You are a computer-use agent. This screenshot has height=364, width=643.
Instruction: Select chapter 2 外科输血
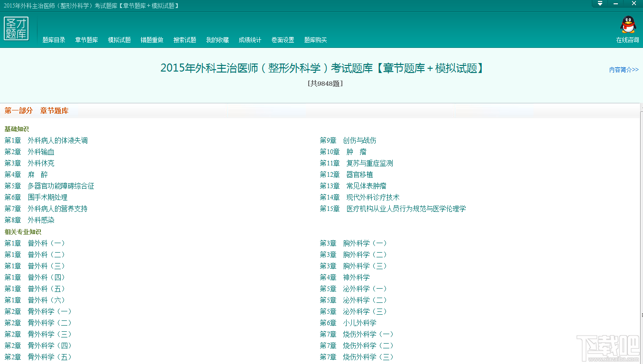(x=29, y=152)
